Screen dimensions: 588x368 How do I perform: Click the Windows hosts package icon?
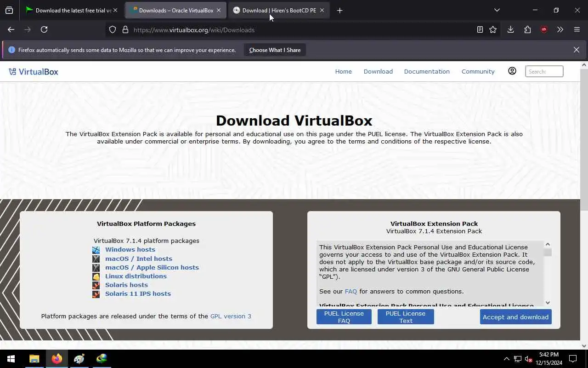click(x=96, y=250)
